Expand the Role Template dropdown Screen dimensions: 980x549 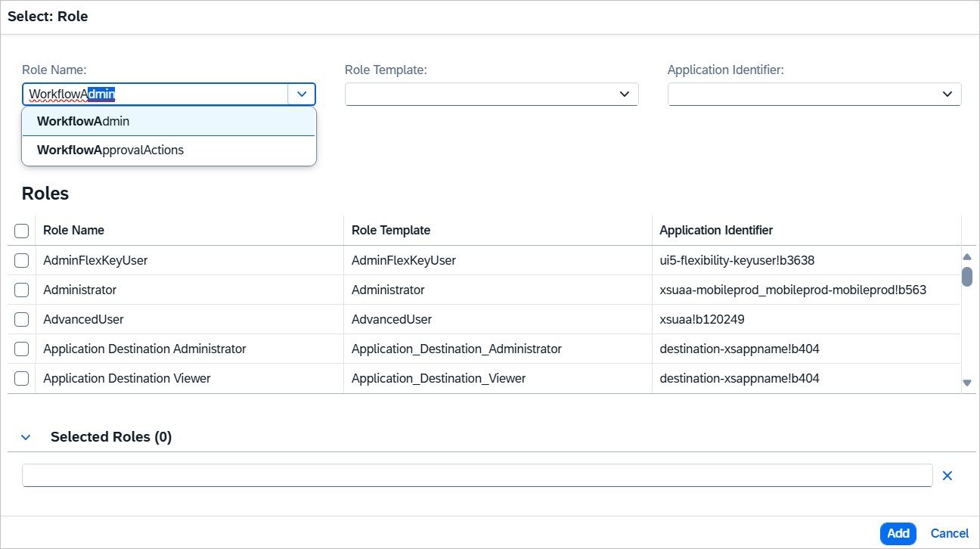coord(624,95)
